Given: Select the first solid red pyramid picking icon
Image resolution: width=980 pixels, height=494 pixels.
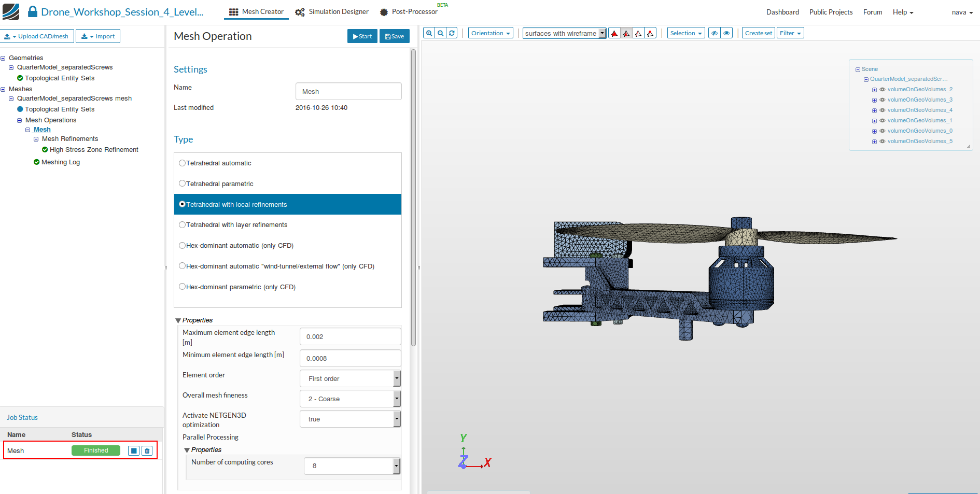Looking at the screenshot, I should [614, 33].
